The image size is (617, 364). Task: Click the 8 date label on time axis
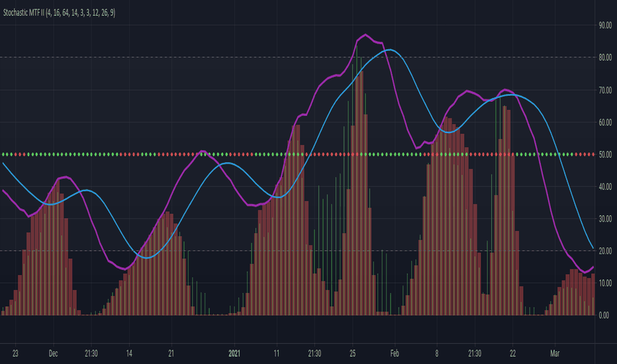point(437,353)
